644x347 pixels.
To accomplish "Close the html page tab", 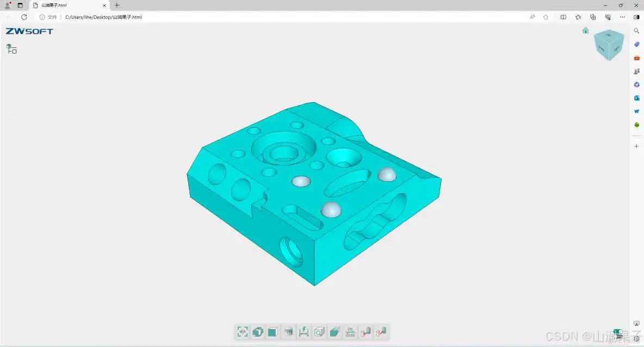I will pyautogui.click(x=104, y=5).
